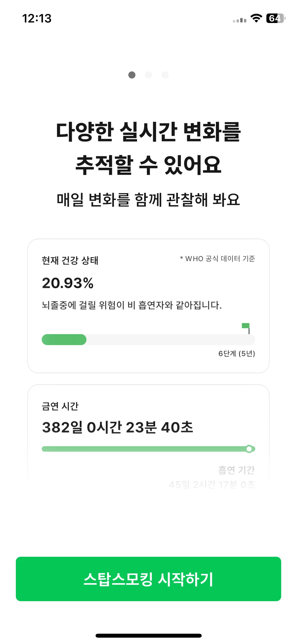This screenshot has height=644, width=297.
Task: Tap the health status progress bar
Action: [148, 340]
